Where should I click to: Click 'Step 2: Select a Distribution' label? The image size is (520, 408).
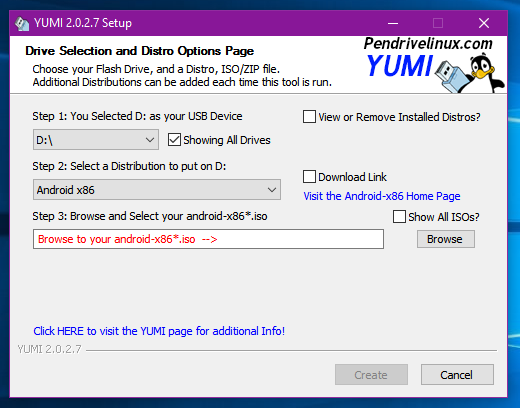129,166
